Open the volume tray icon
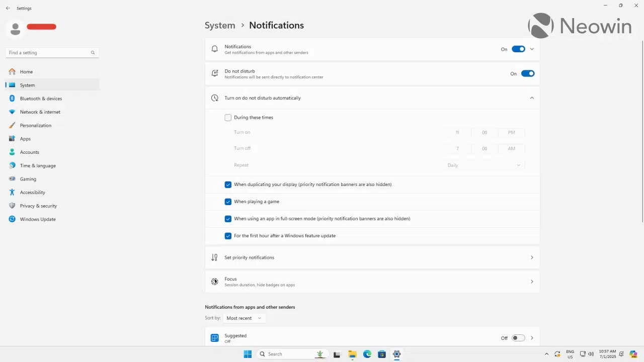Viewport: 644px width, 362px height. click(591, 354)
